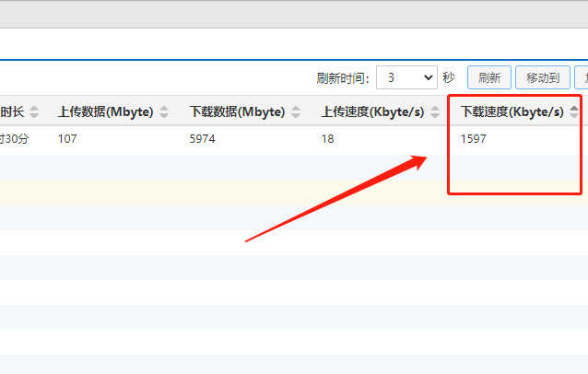Click the 移动到 move-to button
The image size is (588, 374).
(543, 77)
